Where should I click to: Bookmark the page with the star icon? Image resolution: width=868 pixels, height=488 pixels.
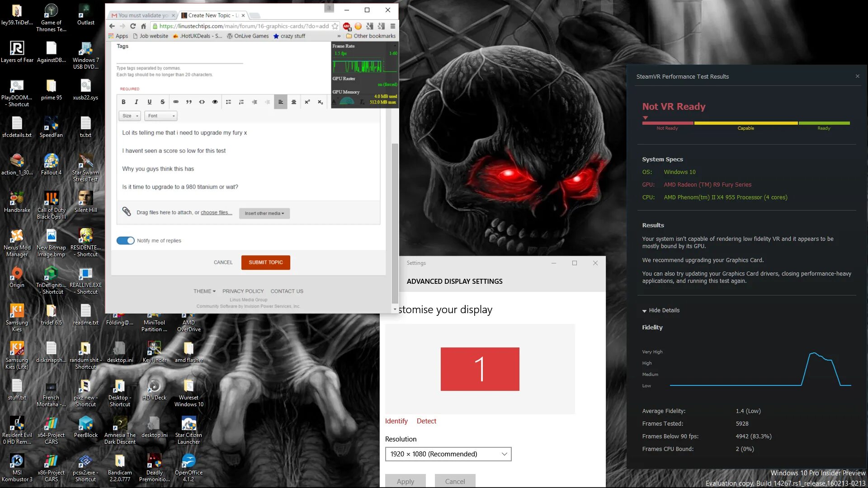click(335, 26)
